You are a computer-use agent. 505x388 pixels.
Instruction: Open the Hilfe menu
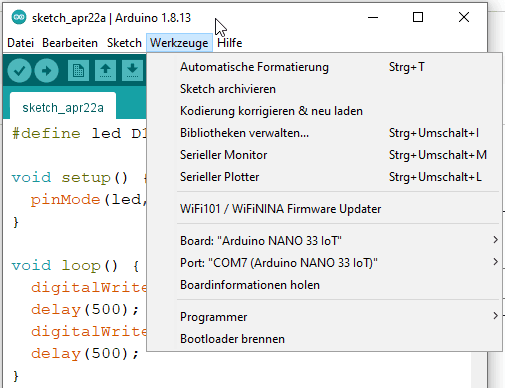229,43
